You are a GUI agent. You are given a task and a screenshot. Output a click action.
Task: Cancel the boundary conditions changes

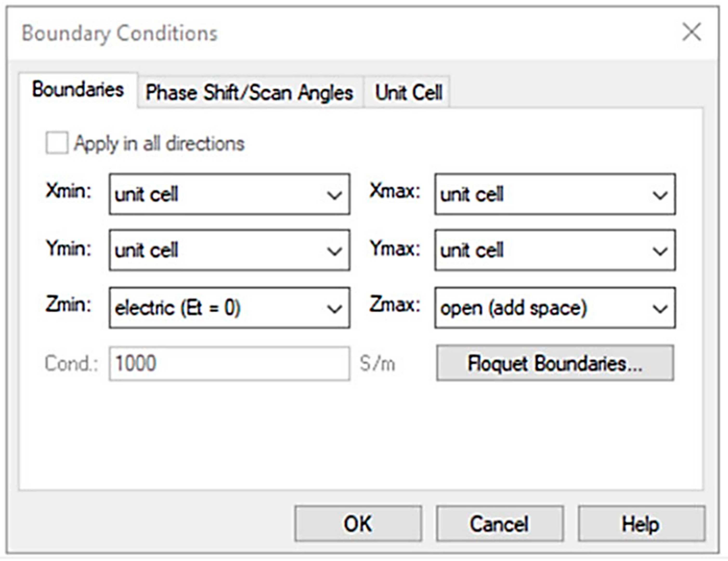(499, 524)
